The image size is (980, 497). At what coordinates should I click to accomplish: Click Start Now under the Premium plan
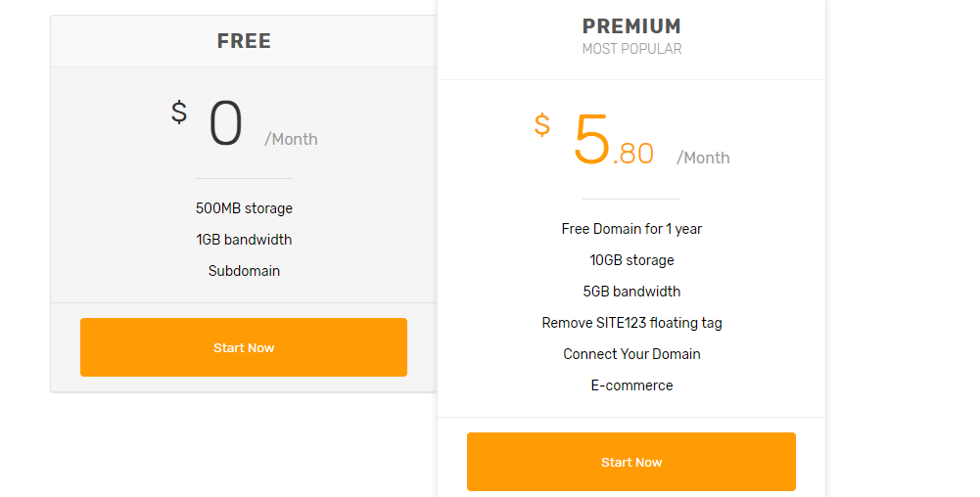631,462
